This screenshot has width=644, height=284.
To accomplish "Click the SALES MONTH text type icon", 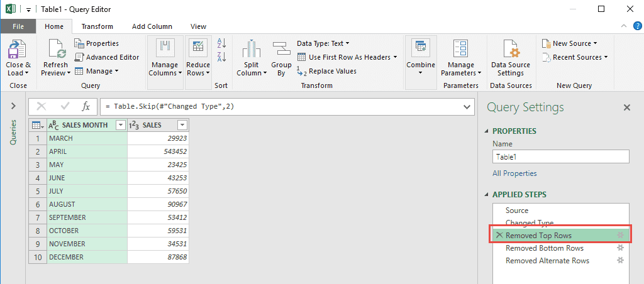I will pos(54,125).
